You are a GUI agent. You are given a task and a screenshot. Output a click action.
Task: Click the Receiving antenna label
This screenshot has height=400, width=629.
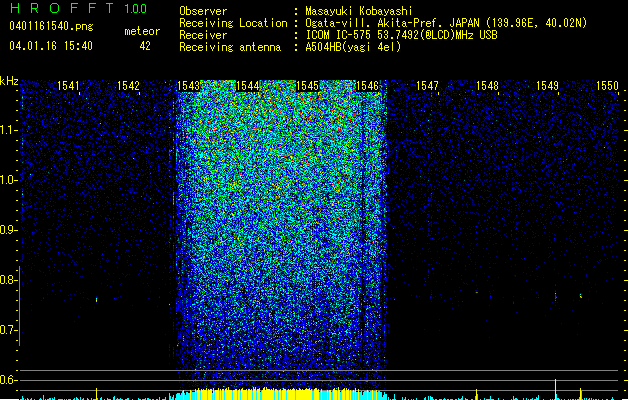[x=230, y=47]
